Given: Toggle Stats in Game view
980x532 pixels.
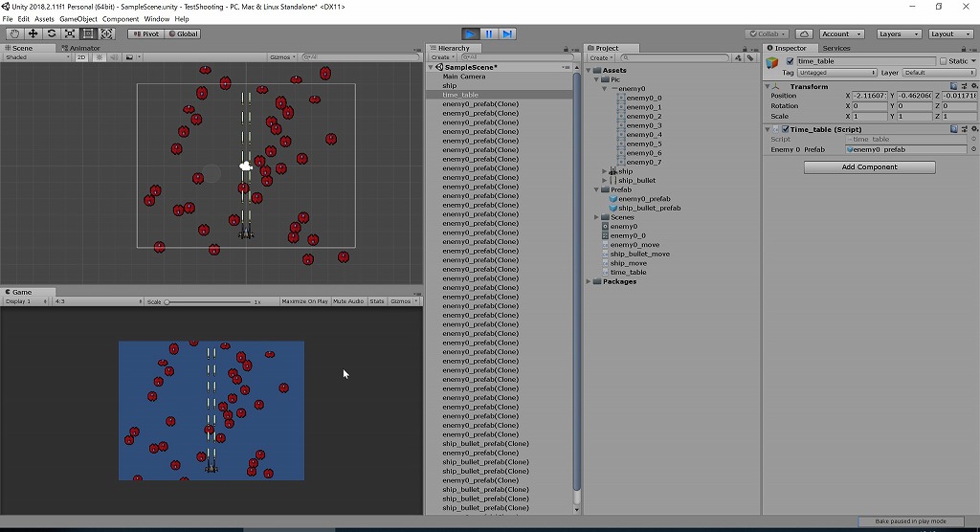Looking at the screenshot, I should (377, 301).
